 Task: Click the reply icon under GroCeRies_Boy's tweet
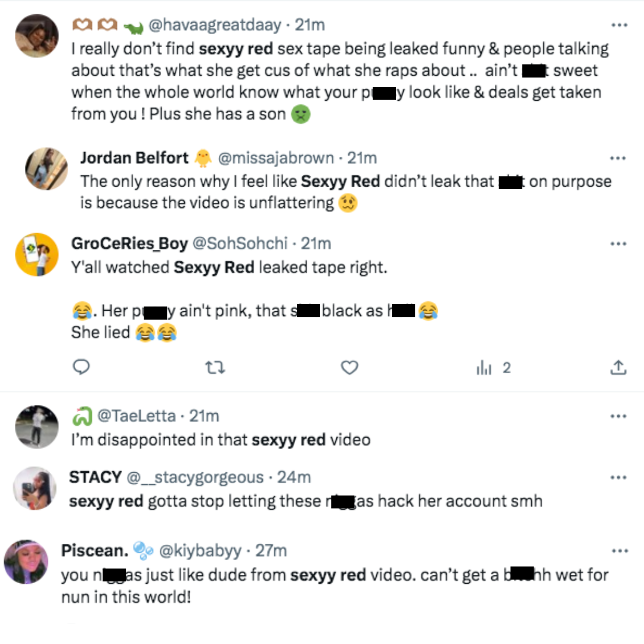80,368
